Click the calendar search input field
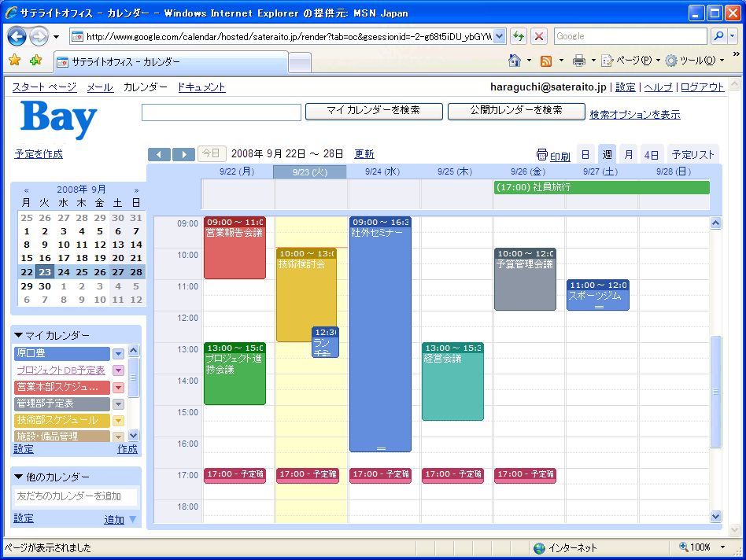This screenshot has width=746, height=560. 221,112
